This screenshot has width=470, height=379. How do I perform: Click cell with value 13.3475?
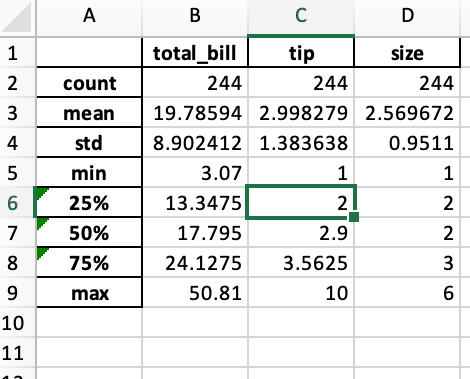(195, 203)
